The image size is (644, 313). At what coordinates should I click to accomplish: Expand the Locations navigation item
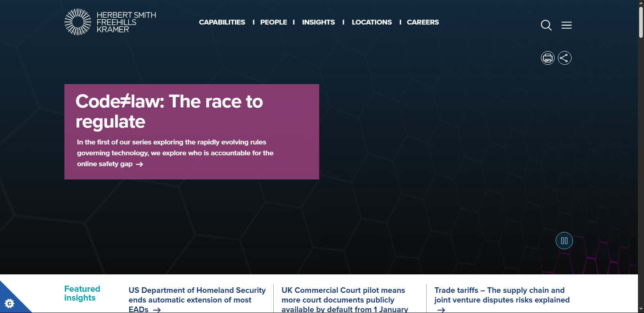pyautogui.click(x=372, y=22)
